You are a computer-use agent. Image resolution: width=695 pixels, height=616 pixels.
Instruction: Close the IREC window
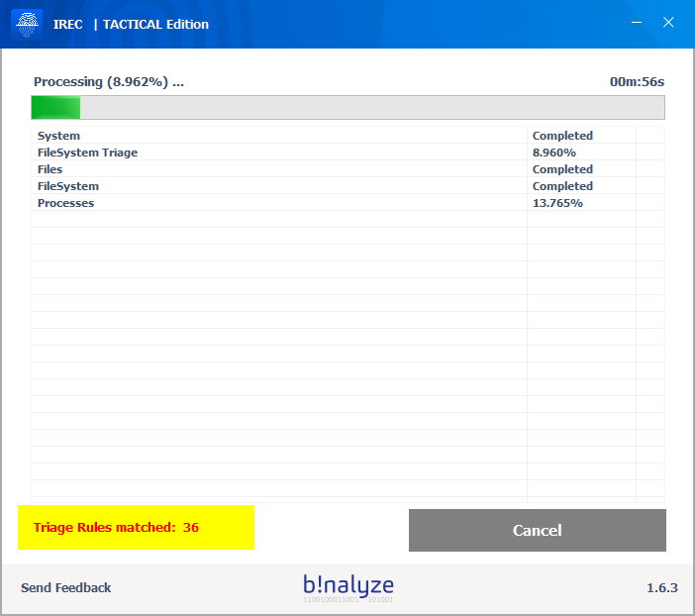[669, 23]
